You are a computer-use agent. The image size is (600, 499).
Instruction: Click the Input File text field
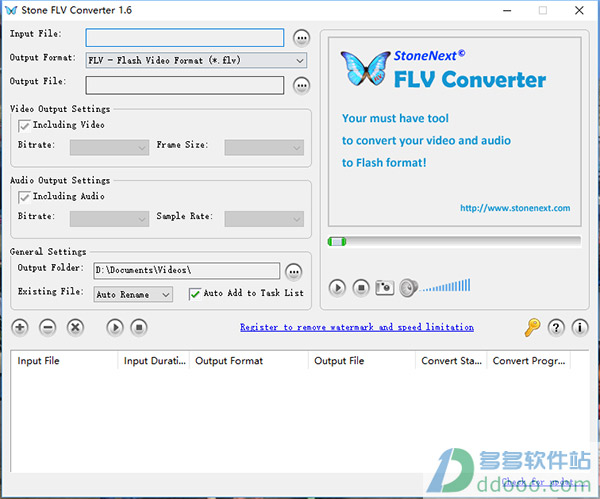click(185, 38)
